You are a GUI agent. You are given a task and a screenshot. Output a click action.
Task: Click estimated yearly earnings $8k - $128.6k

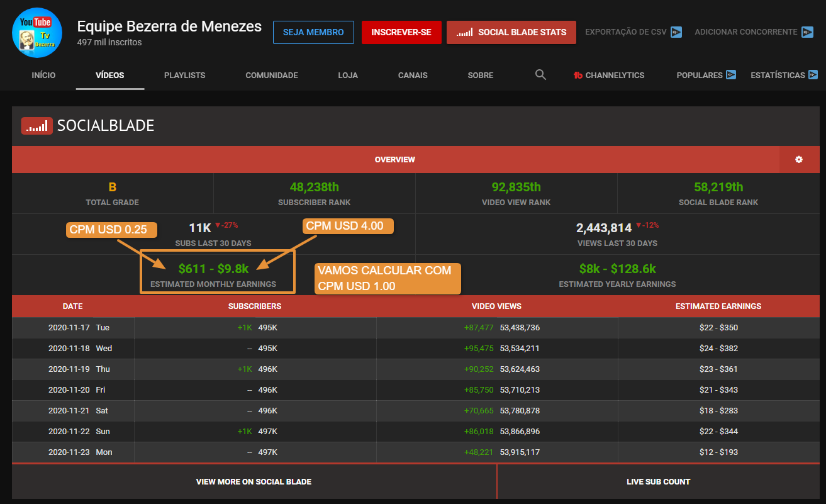(x=617, y=269)
